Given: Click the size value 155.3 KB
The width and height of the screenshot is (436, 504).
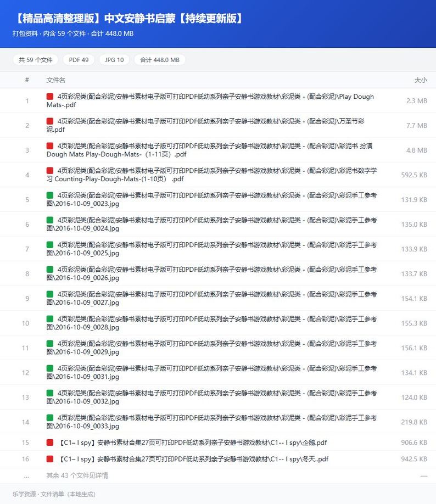Looking at the screenshot, I should point(414,323).
